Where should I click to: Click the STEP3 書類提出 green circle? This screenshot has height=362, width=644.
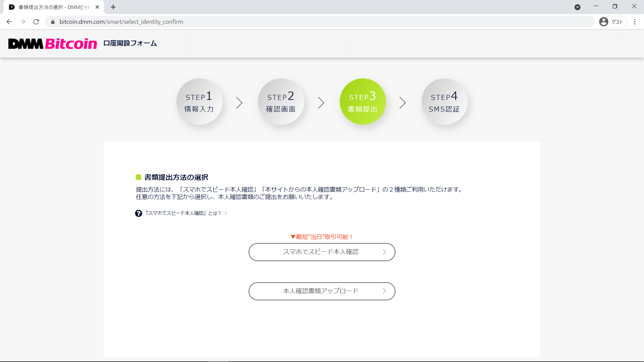363,102
